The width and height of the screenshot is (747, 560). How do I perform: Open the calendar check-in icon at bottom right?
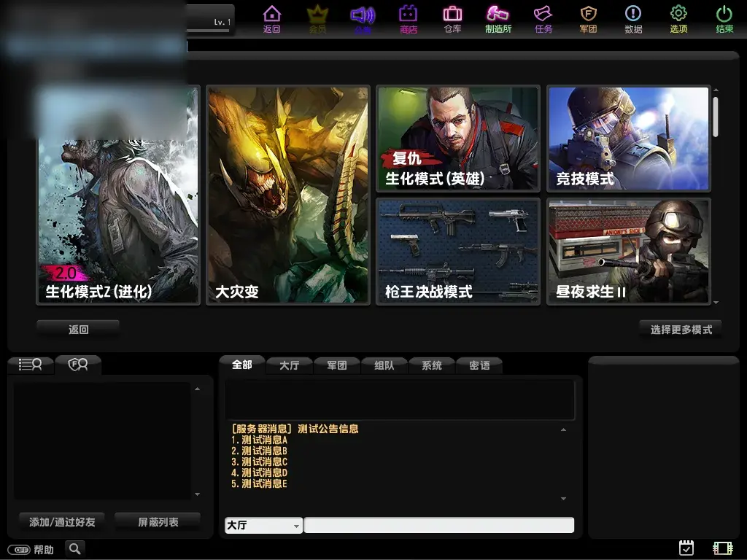(x=686, y=547)
